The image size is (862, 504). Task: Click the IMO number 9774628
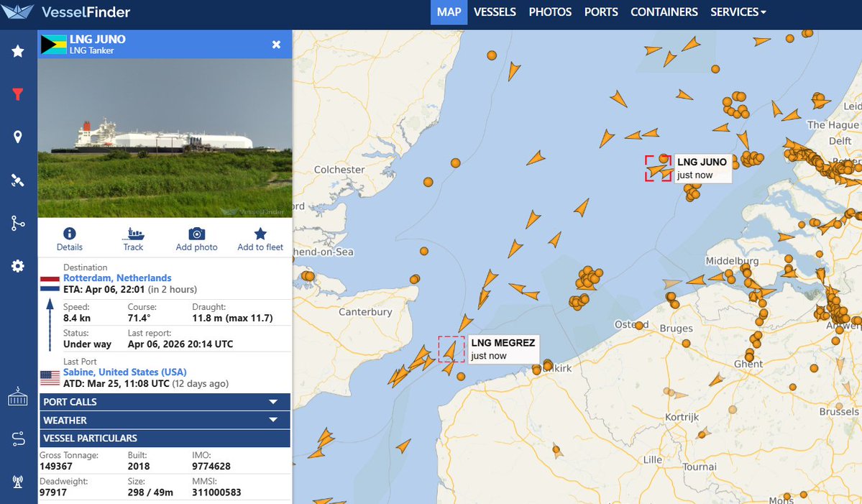[211, 466]
